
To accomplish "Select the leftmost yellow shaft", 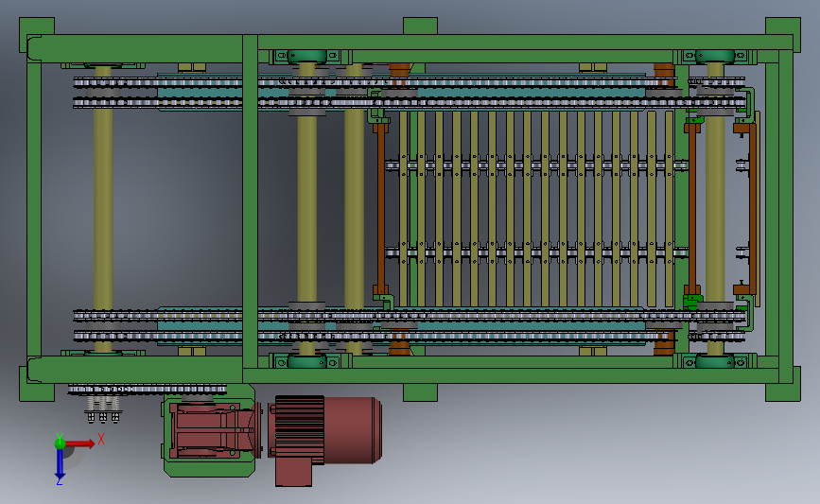I will point(103,209).
